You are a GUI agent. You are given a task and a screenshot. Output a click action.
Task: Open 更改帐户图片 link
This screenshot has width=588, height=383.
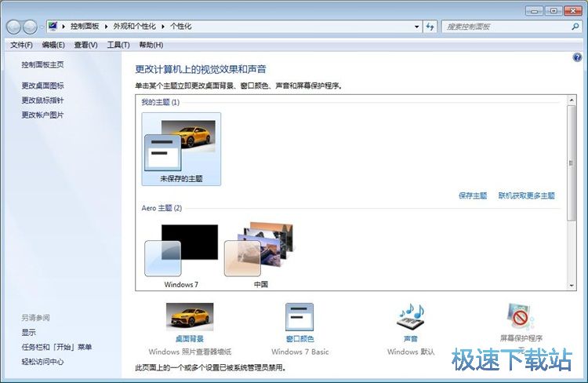point(42,115)
